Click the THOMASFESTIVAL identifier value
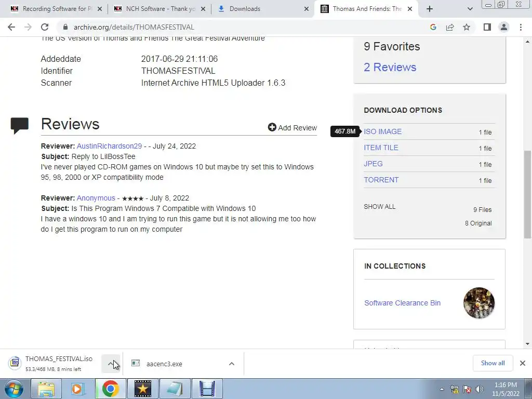This screenshot has width=532, height=399. (x=178, y=71)
